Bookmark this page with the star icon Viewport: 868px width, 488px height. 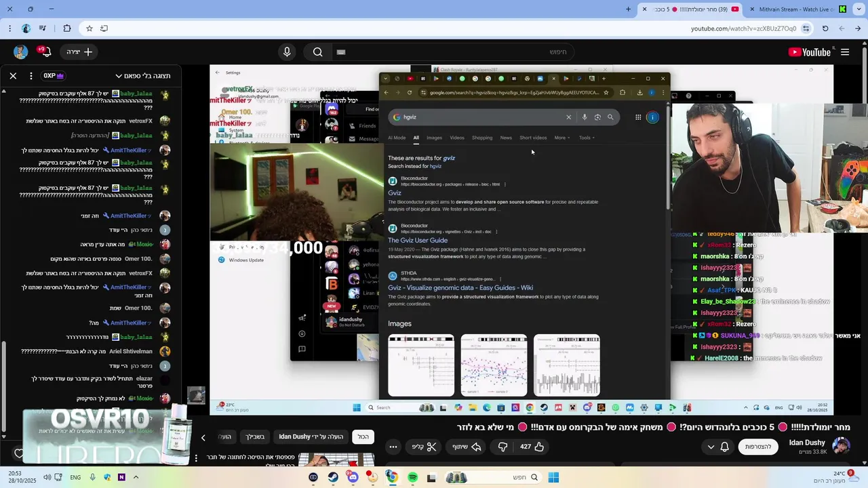click(x=89, y=28)
